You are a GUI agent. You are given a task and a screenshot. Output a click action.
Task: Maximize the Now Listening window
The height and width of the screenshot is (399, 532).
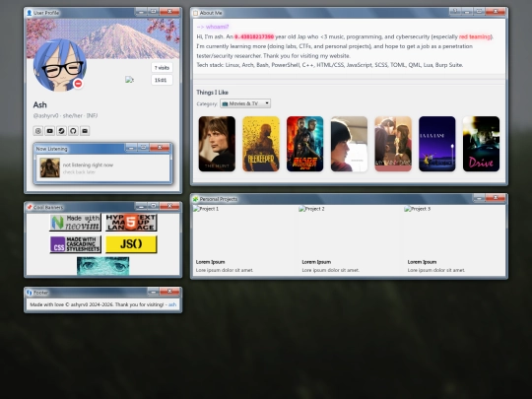[x=143, y=147]
